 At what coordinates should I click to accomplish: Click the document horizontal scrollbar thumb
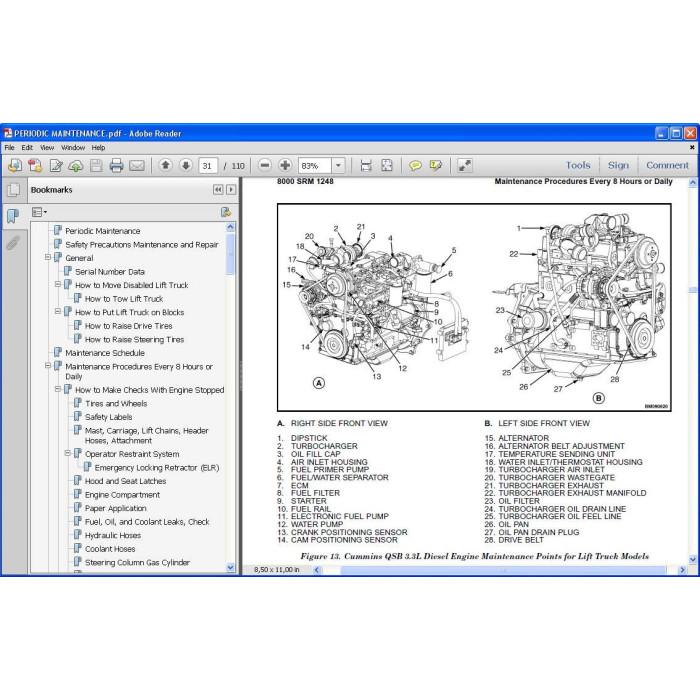(504, 570)
